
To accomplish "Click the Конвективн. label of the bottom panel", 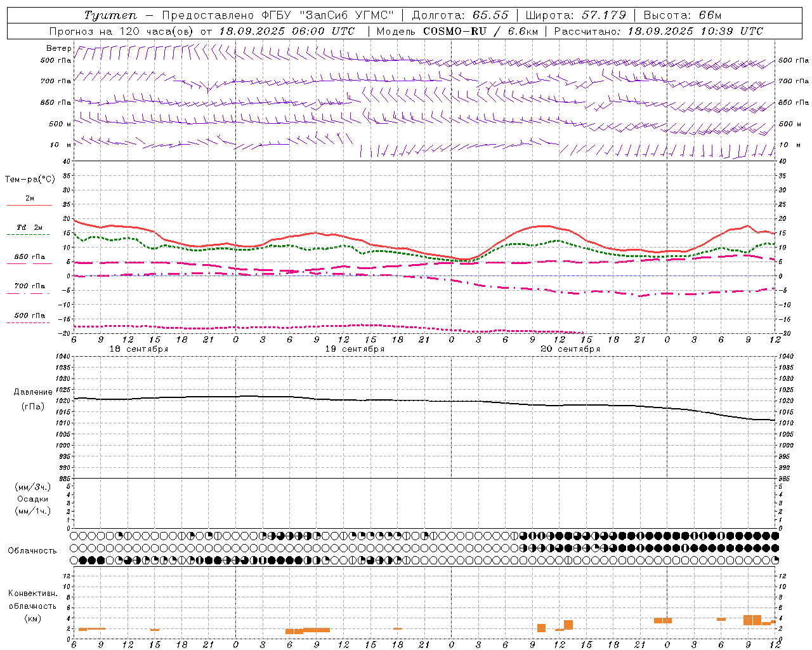I will [x=32, y=594].
